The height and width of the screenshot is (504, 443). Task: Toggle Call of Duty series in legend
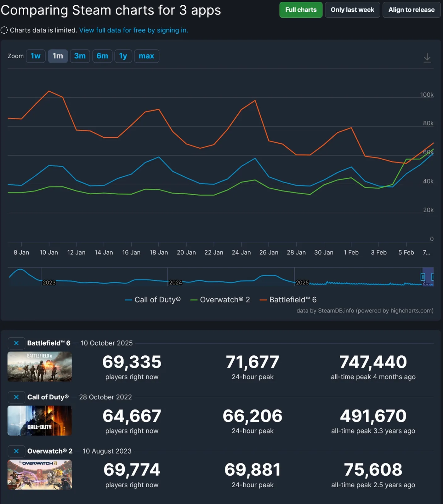pos(153,300)
